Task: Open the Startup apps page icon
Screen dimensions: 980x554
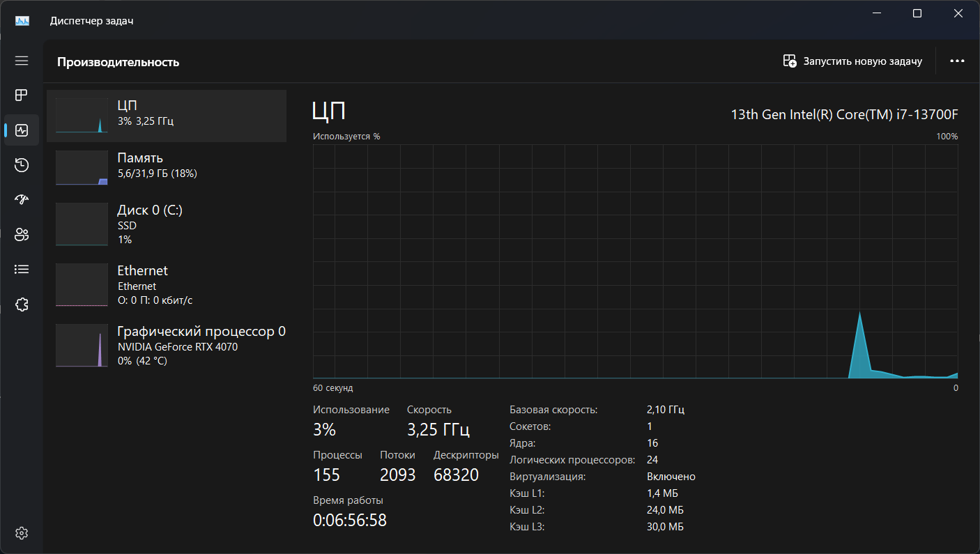Action: (22, 200)
